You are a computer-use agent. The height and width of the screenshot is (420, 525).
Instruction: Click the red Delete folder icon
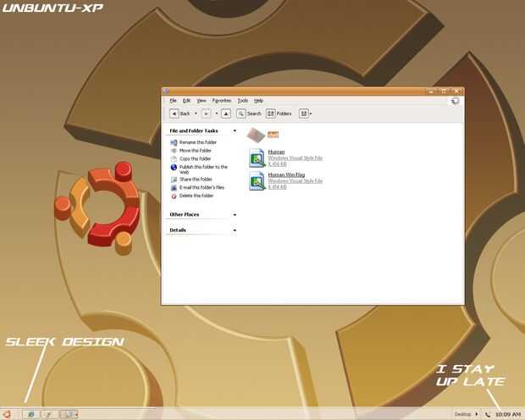(174, 196)
